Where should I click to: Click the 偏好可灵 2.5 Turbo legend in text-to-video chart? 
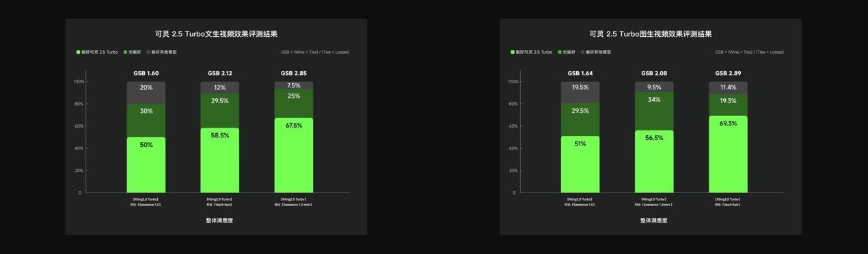point(97,52)
